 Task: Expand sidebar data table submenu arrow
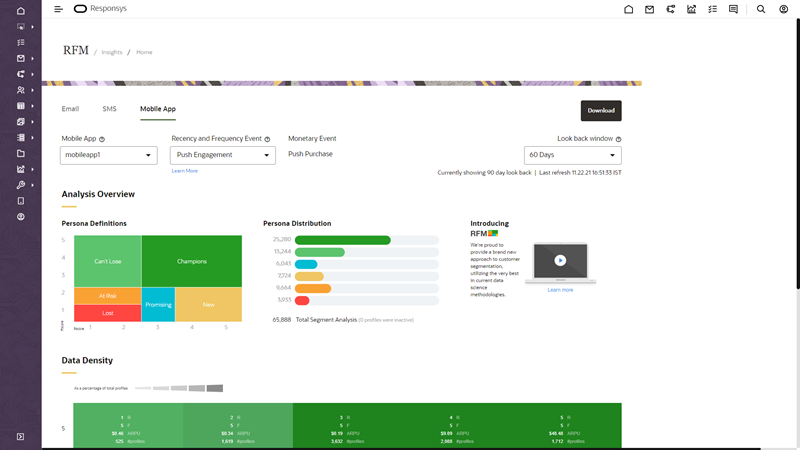(33, 106)
